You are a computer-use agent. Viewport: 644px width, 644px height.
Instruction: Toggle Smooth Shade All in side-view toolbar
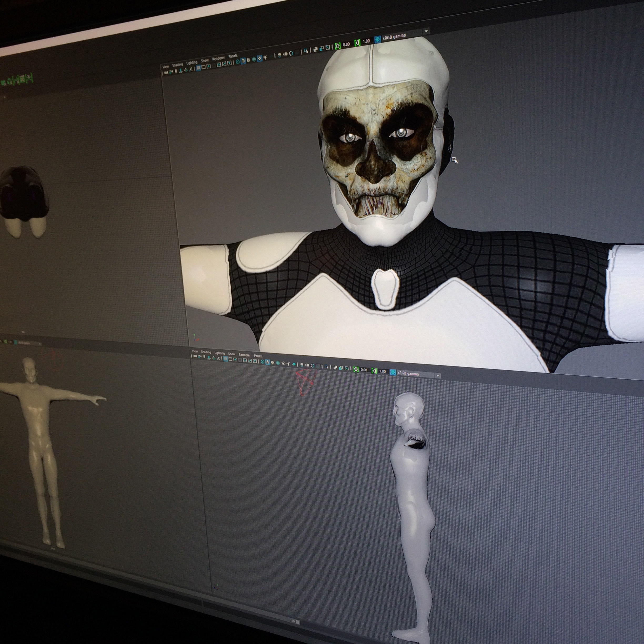[x=268, y=363]
